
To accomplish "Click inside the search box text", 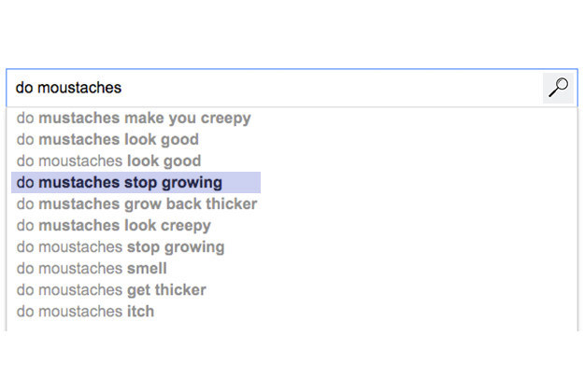I will tap(68, 88).
